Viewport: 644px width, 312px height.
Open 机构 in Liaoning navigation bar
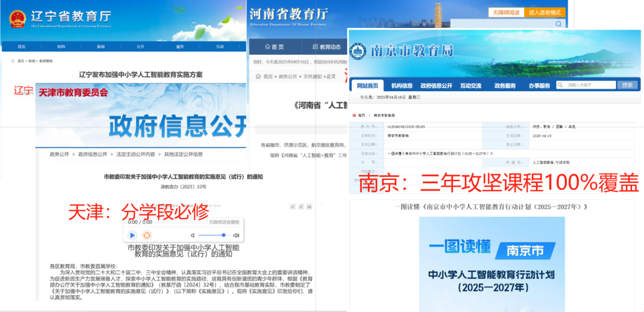61,46
